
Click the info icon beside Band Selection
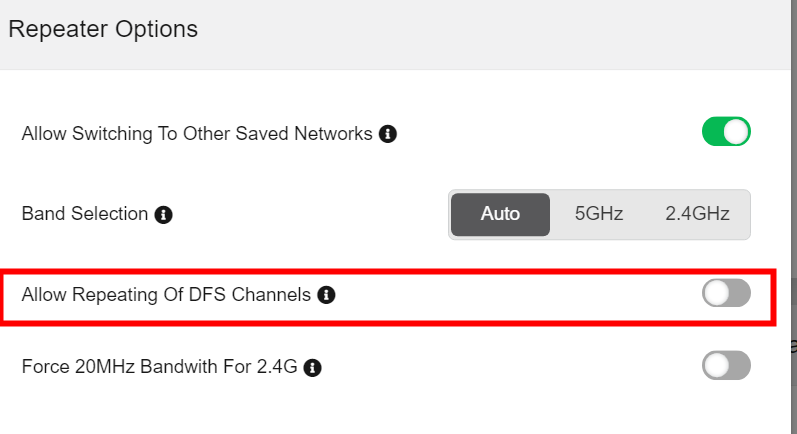(x=164, y=214)
